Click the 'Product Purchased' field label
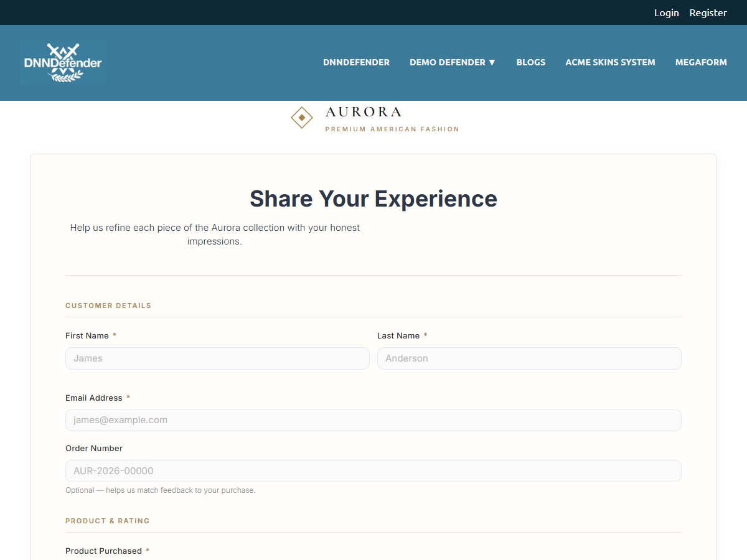This screenshot has width=747, height=560. 103,551
